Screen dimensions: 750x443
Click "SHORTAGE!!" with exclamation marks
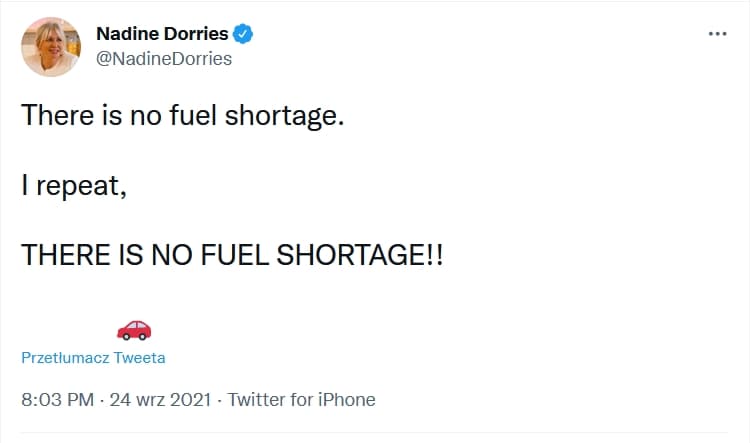[360, 255]
